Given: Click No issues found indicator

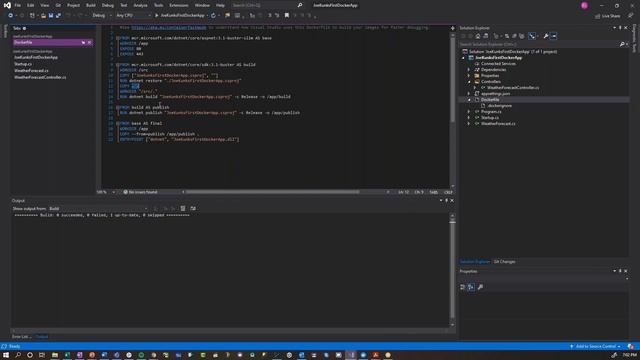Looking at the screenshot, I should pyautogui.click(x=140, y=192).
